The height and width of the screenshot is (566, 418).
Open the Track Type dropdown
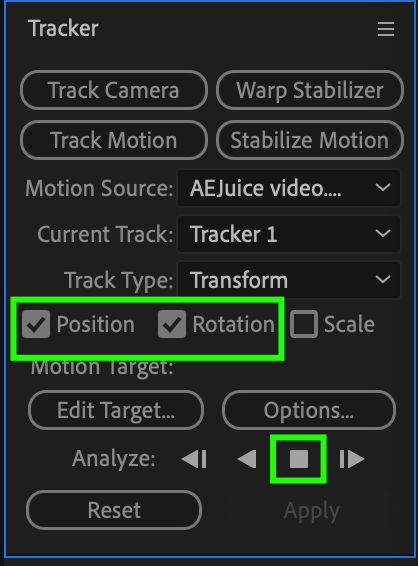click(289, 280)
